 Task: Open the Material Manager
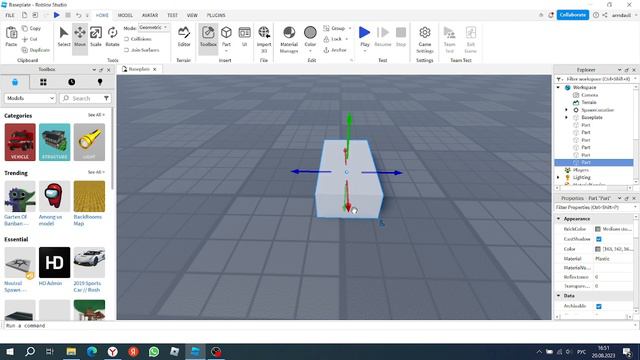coord(289,39)
